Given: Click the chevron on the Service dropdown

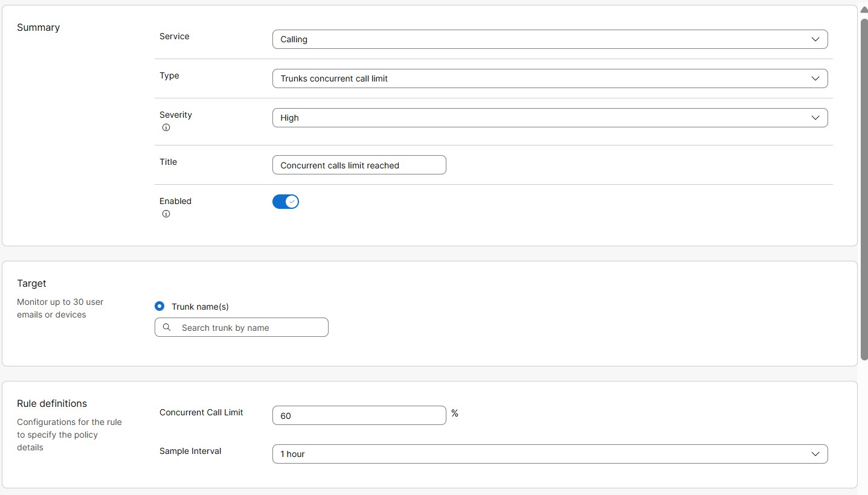Looking at the screenshot, I should pyautogui.click(x=815, y=39).
